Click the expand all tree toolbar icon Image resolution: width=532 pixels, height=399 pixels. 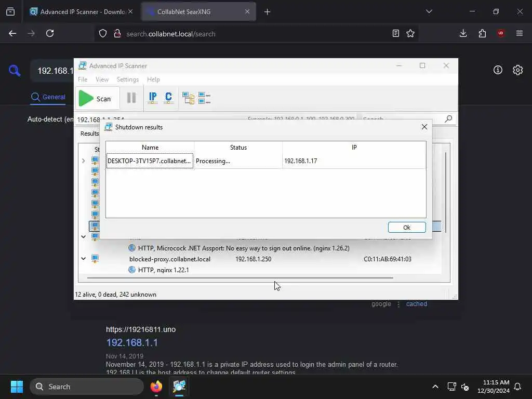188,98
